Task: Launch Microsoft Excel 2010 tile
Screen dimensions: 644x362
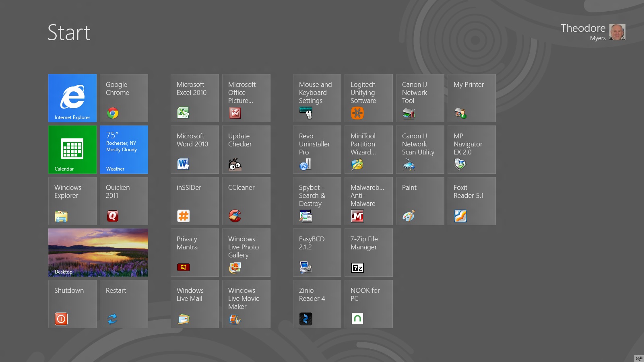Action: coord(195,98)
